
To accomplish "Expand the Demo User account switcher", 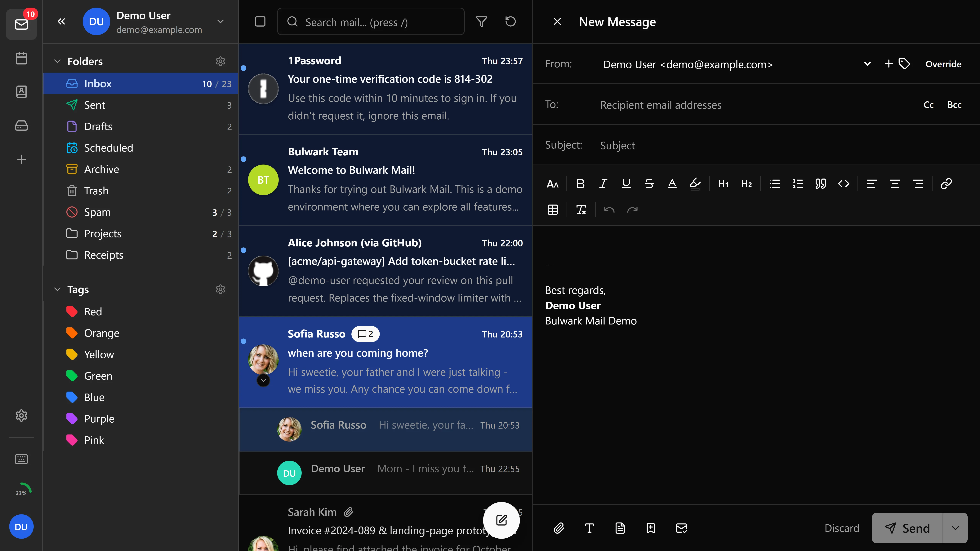I will pos(220,22).
